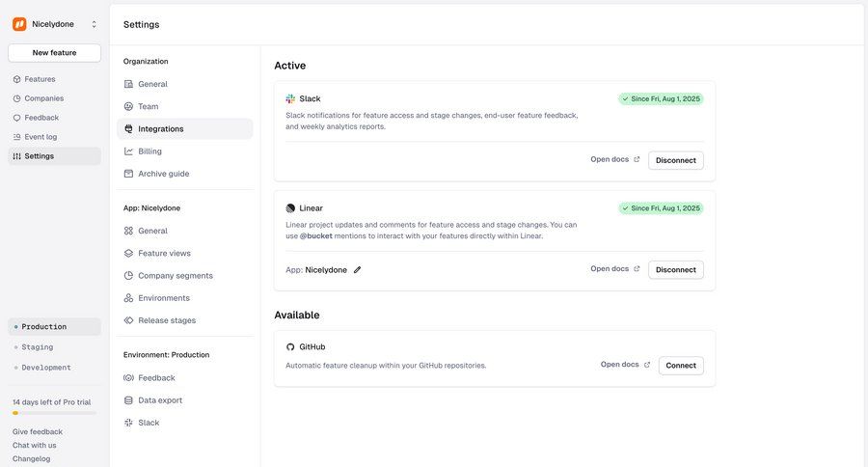Disconnect the Linear integration

[x=676, y=270]
